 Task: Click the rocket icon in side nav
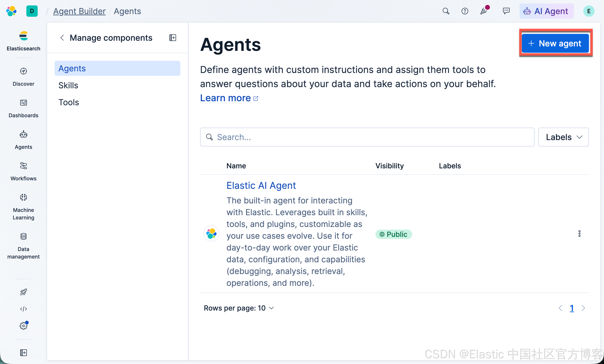pyautogui.click(x=24, y=292)
